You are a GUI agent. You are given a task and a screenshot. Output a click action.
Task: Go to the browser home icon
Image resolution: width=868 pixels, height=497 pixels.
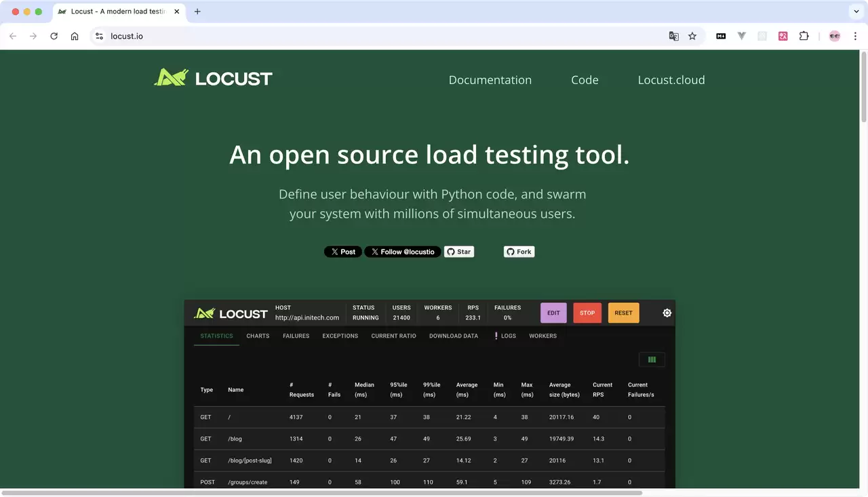(75, 36)
